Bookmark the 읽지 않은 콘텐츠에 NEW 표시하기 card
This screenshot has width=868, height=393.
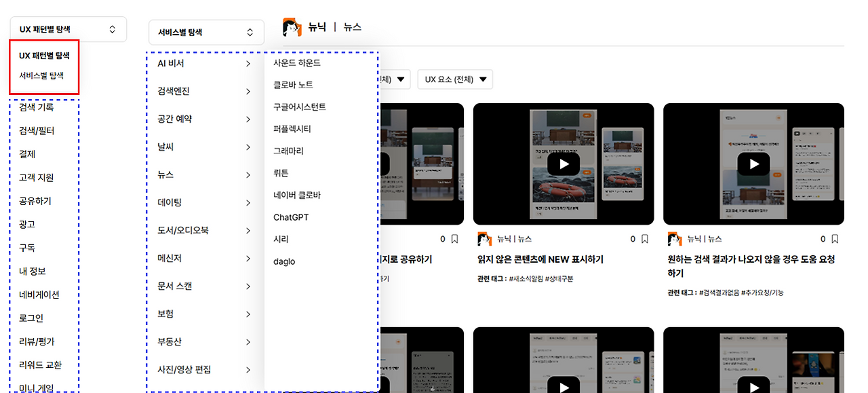644,239
